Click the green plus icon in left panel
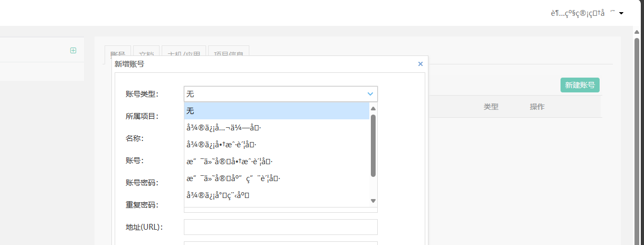The width and height of the screenshot is (644, 245). pyautogui.click(x=73, y=51)
